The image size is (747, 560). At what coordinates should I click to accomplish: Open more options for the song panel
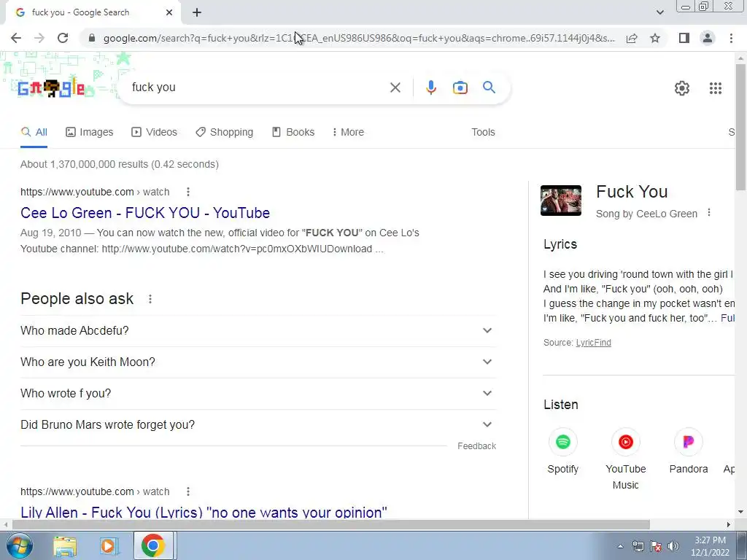coord(709,213)
